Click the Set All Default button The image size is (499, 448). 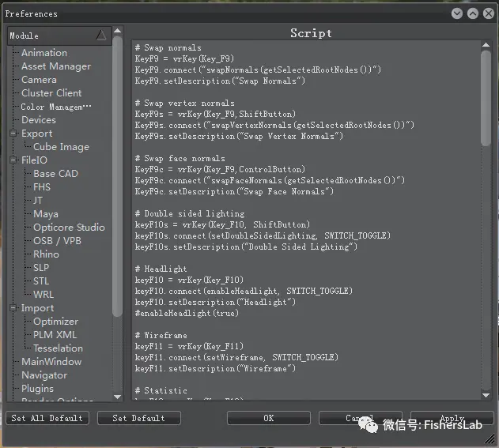pyautogui.click(x=47, y=418)
